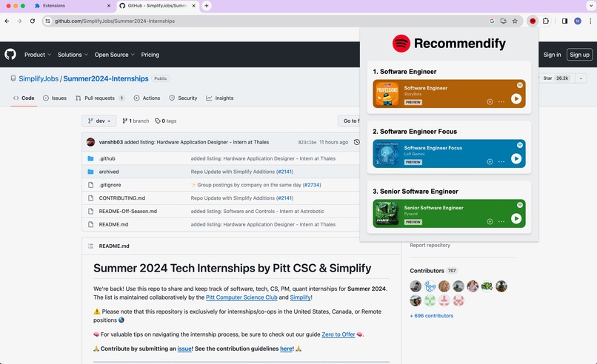Open commit hash 823c1be
Screen dimensions: 597x364
(307, 142)
